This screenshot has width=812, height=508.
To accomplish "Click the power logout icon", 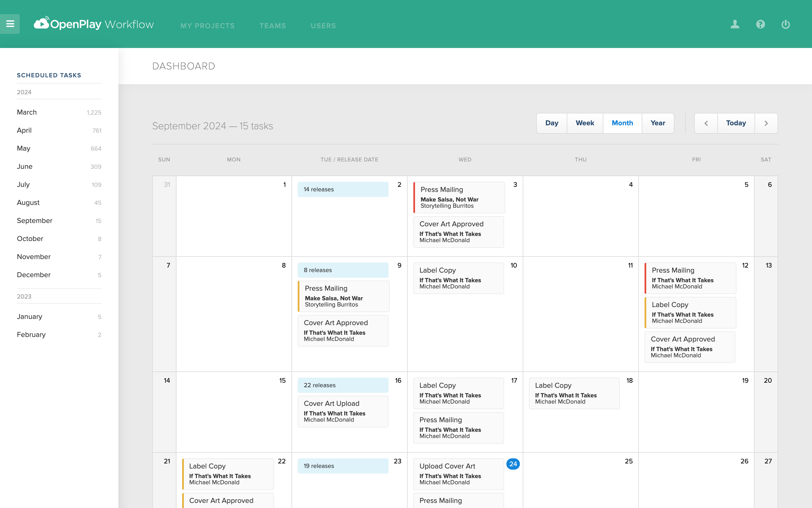I will click(785, 24).
